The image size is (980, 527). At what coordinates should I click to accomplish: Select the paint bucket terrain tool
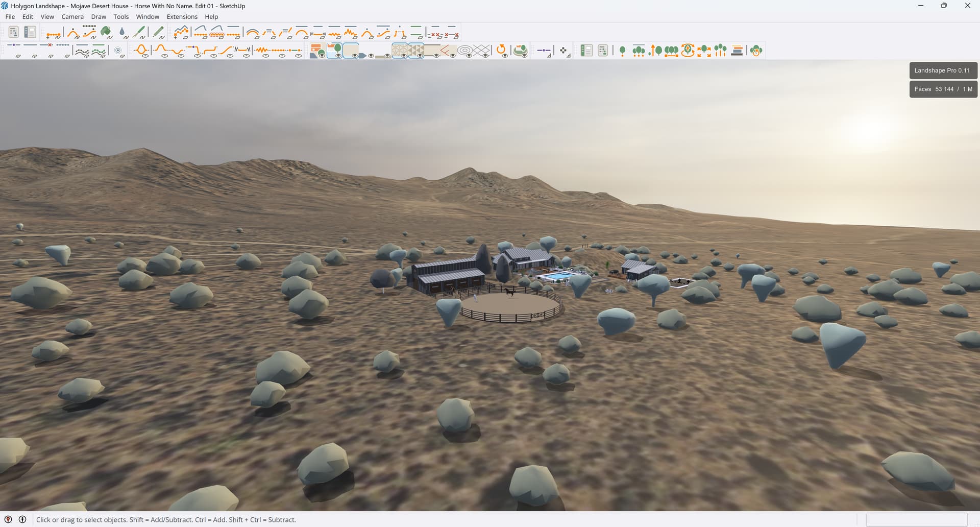click(106, 33)
